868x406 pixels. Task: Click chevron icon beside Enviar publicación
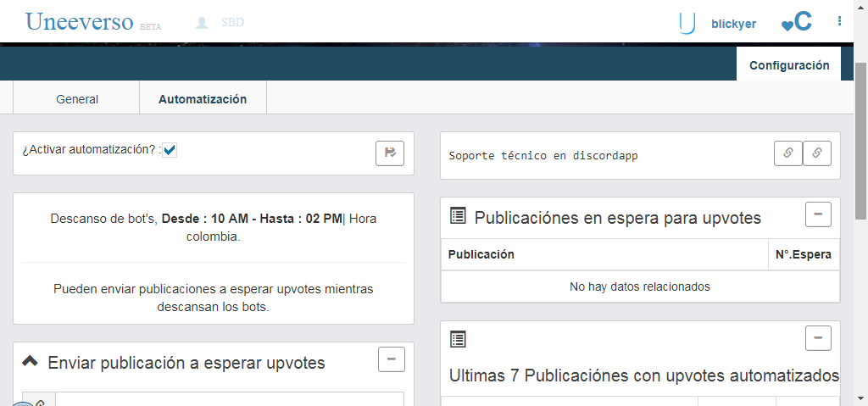[30, 361]
